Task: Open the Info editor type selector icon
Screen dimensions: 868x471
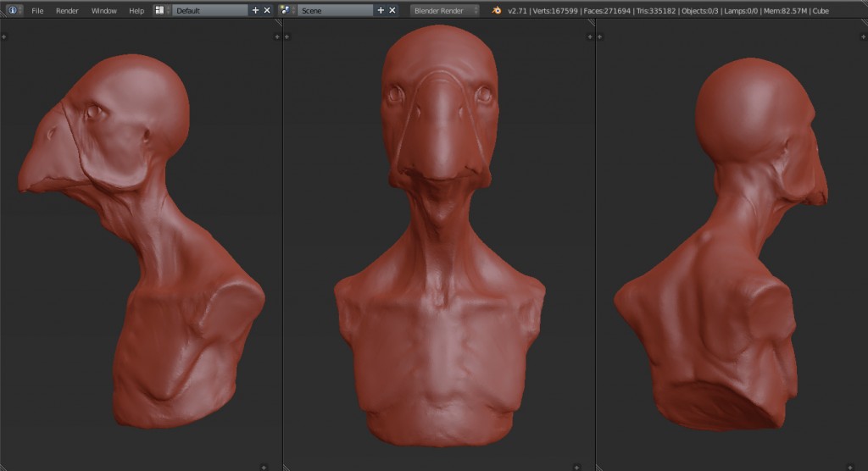Action: tap(14, 10)
